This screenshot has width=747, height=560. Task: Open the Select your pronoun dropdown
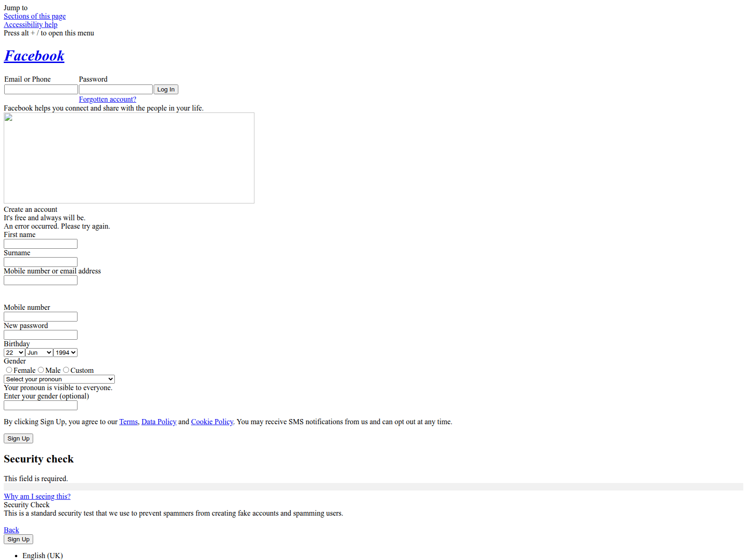coord(59,379)
